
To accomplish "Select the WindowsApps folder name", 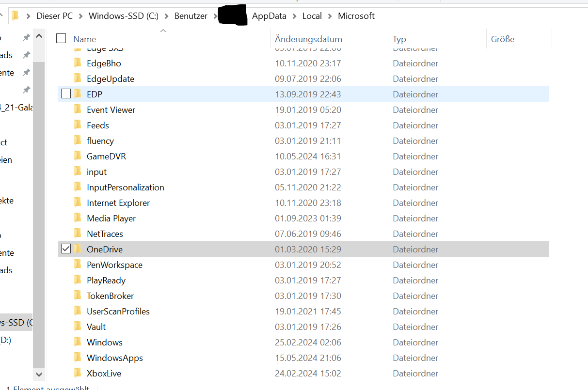I will coord(115,358).
